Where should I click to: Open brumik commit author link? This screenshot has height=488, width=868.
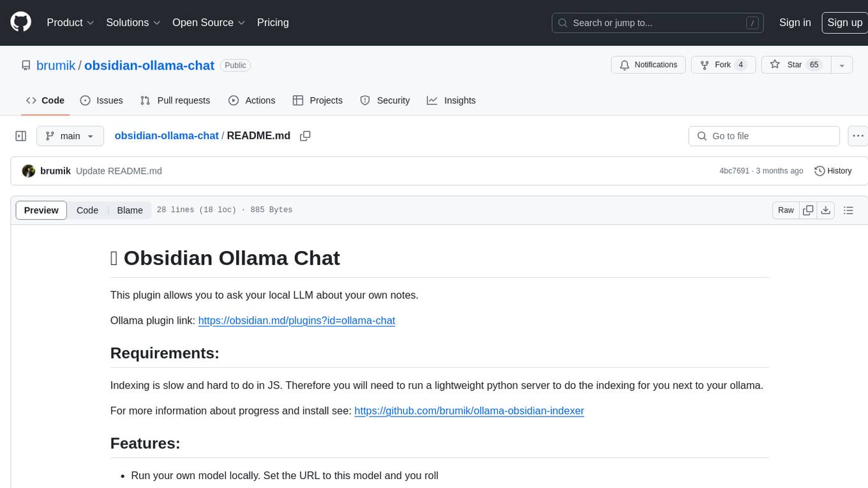(56, 171)
